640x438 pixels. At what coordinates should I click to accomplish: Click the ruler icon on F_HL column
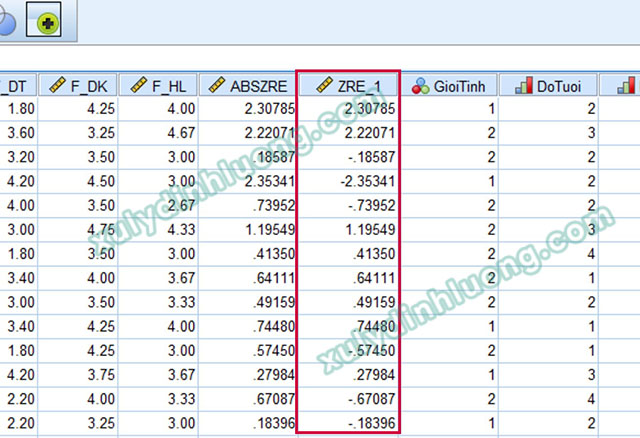tap(139, 85)
